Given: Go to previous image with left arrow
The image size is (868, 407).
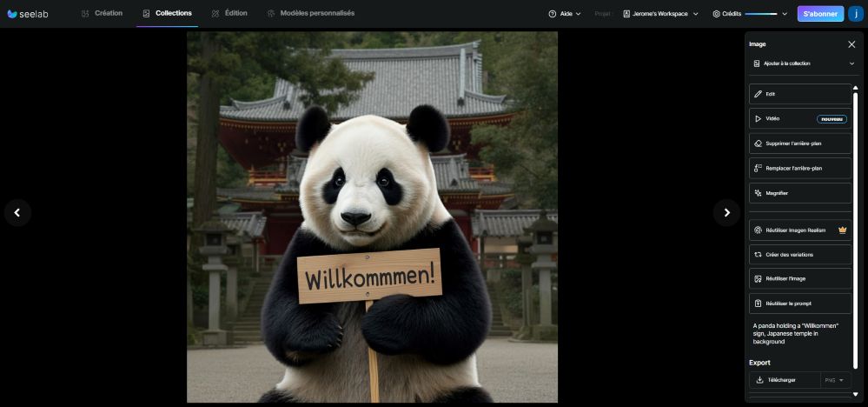Looking at the screenshot, I should [17, 213].
